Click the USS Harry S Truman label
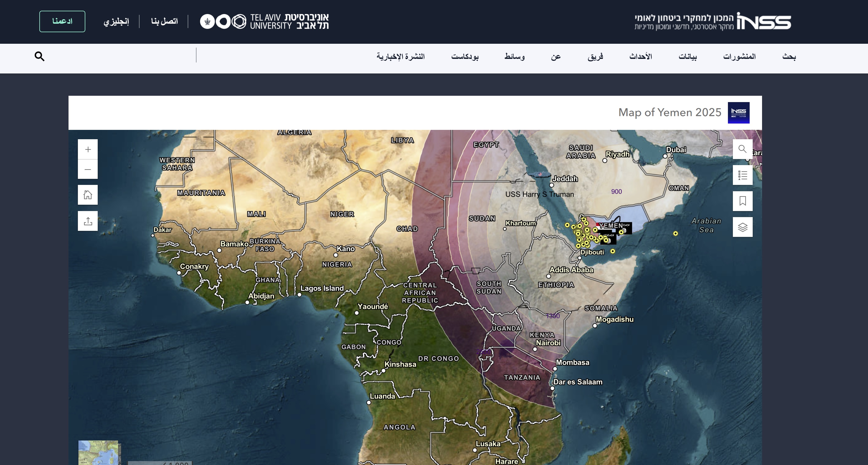Screen dimensions: 868x465 539,195
